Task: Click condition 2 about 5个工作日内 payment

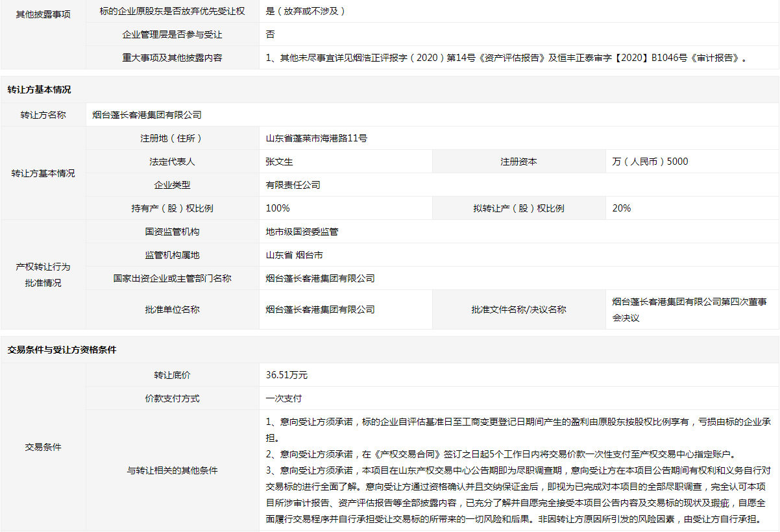Action: pyautogui.click(x=504, y=454)
